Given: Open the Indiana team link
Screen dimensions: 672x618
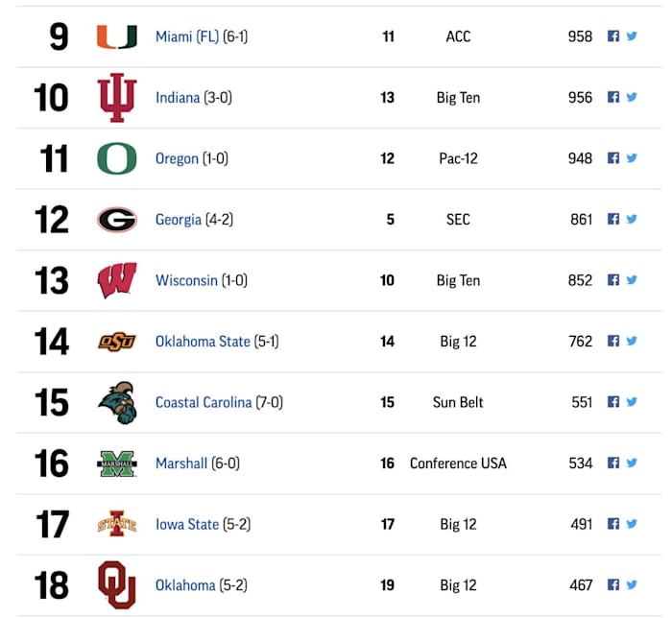Looking at the screenshot, I should click(178, 98).
